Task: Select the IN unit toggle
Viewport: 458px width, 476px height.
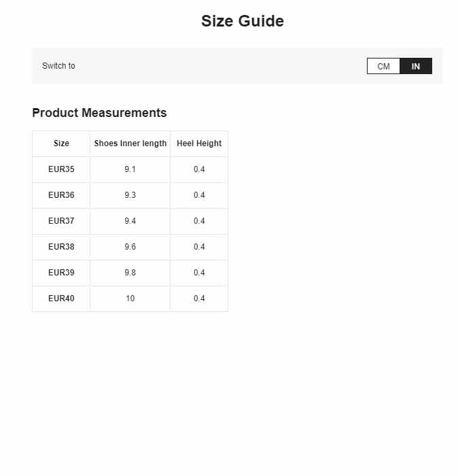Action: [x=416, y=66]
